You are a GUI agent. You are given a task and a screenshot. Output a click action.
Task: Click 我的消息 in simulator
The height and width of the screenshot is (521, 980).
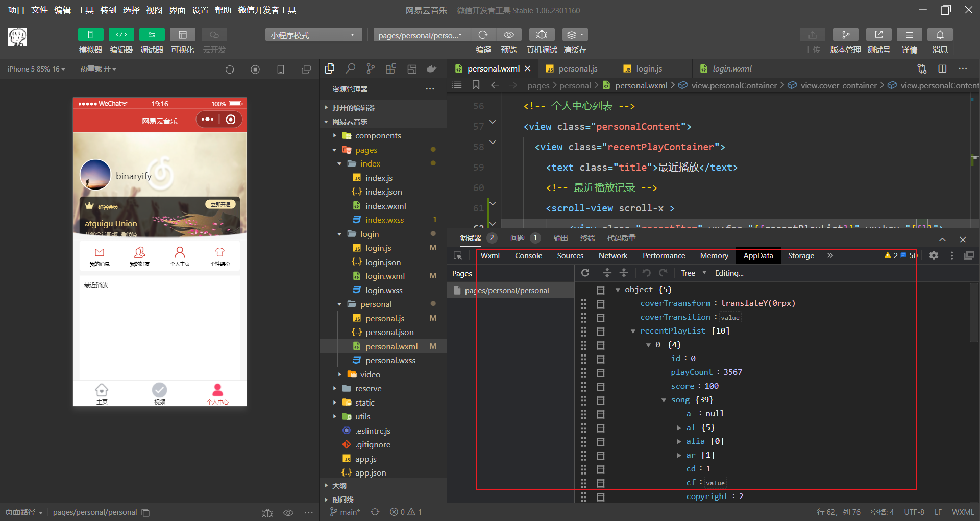(100, 257)
